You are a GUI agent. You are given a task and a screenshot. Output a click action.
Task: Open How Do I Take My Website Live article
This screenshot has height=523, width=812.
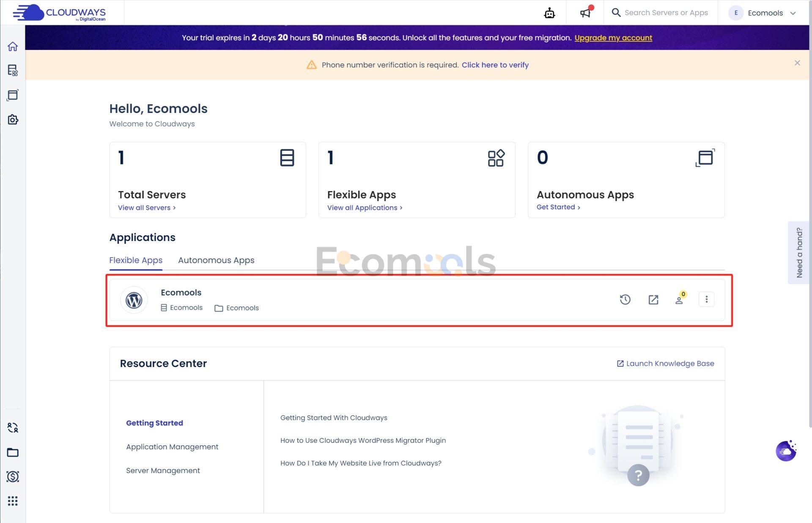[x=361, y=463]
